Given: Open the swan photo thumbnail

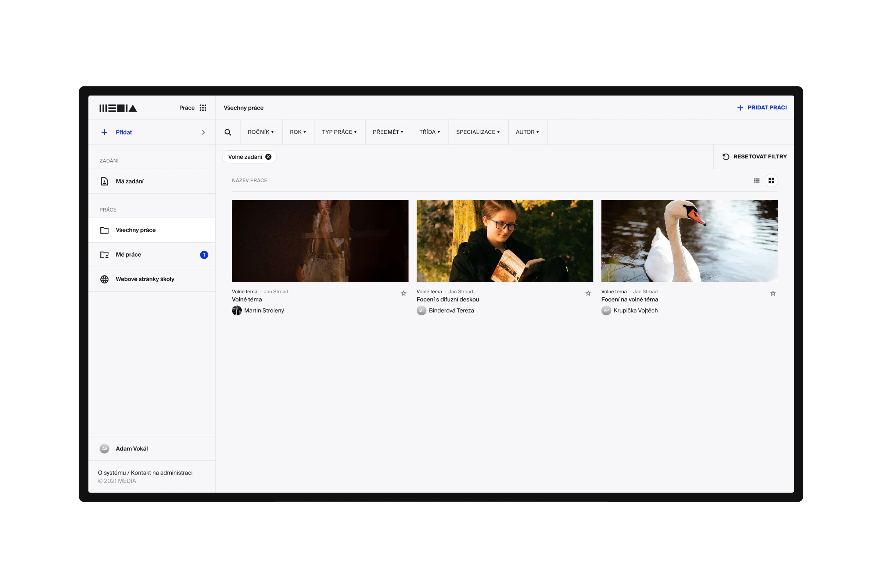Looking at the screenshot, I should tap(689, 241).
